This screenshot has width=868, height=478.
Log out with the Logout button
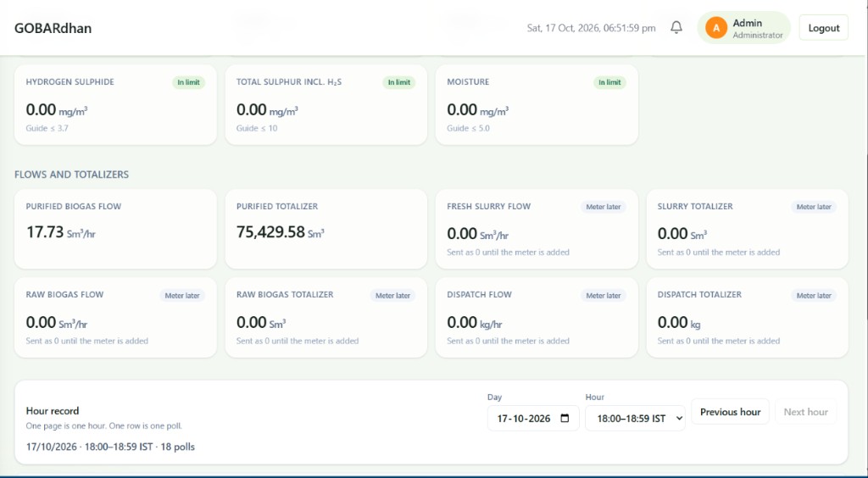coord(824,28)
